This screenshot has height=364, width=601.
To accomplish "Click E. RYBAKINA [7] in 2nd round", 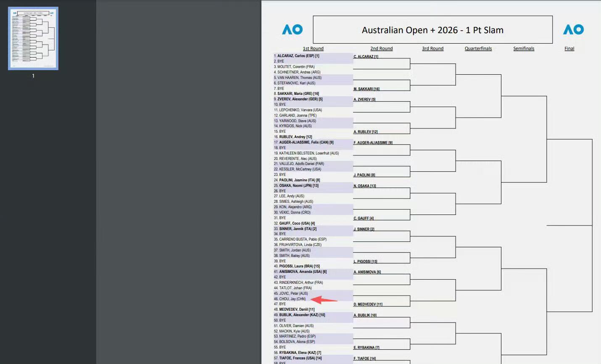I will click(366, 348).
